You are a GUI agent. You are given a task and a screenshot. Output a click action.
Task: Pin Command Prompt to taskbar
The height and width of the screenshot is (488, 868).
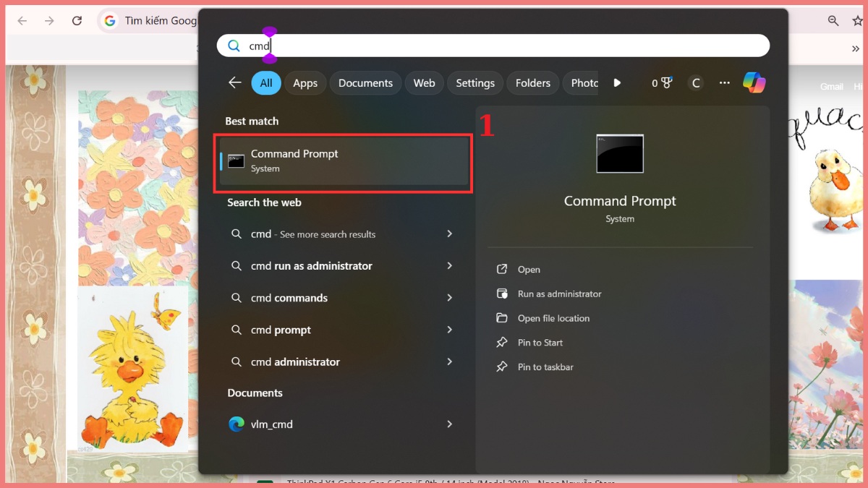tap(545, 367)
